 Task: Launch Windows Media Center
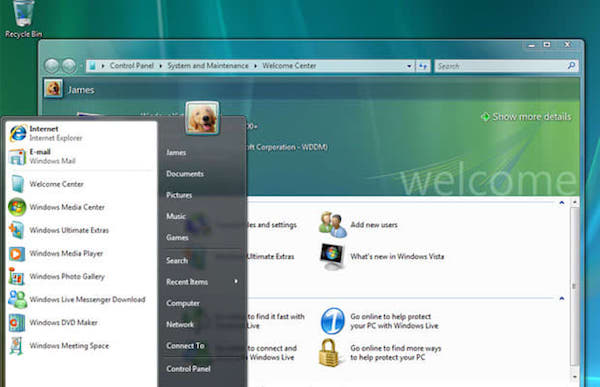click(81, 207)
